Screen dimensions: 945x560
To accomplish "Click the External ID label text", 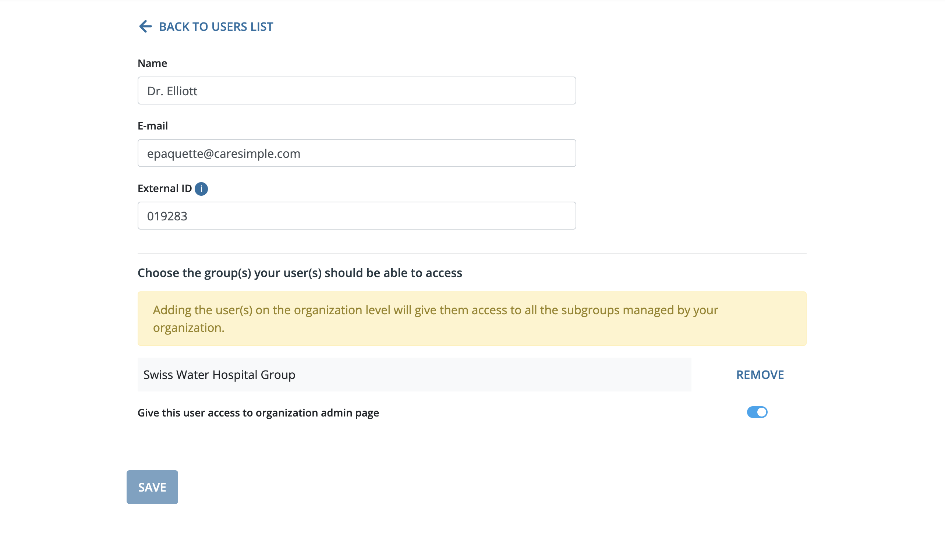I will tap(164, 189).
